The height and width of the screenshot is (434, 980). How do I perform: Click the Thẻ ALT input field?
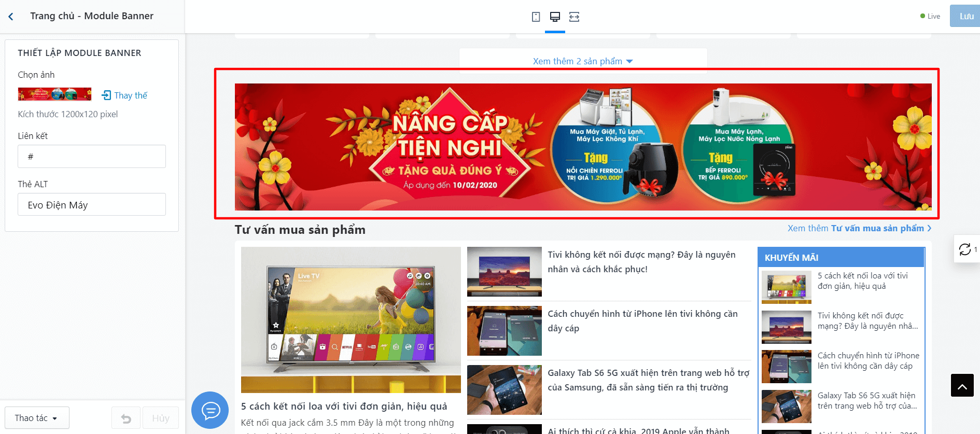coord(92,205)
